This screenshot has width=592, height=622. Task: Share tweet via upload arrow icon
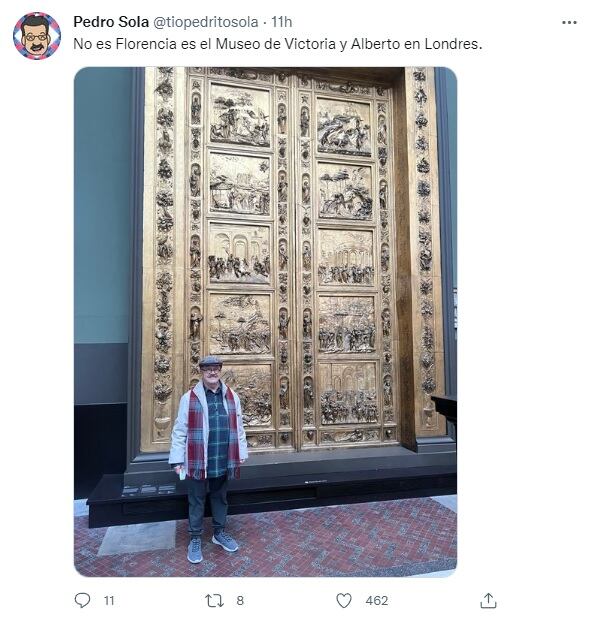point(488,600)
